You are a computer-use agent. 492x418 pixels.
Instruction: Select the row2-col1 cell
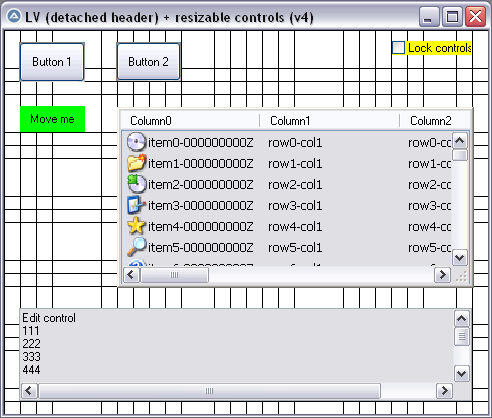[295, 184]
